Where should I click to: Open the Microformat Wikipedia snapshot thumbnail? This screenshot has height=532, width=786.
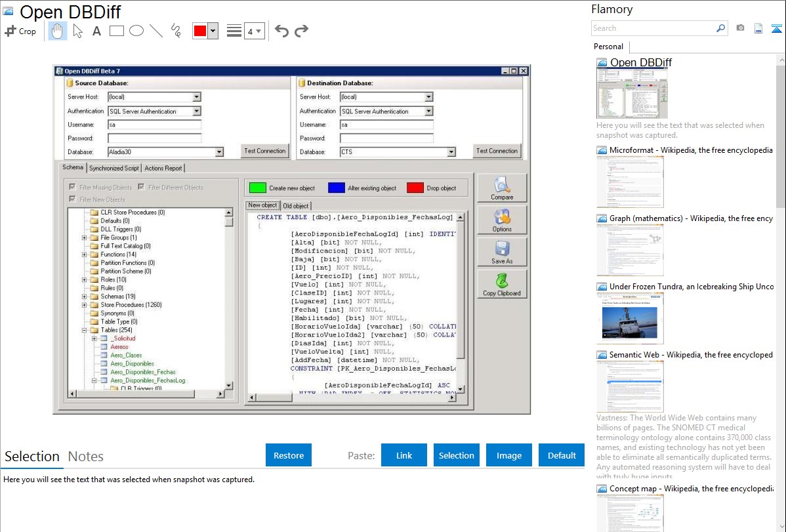(630, 182)
